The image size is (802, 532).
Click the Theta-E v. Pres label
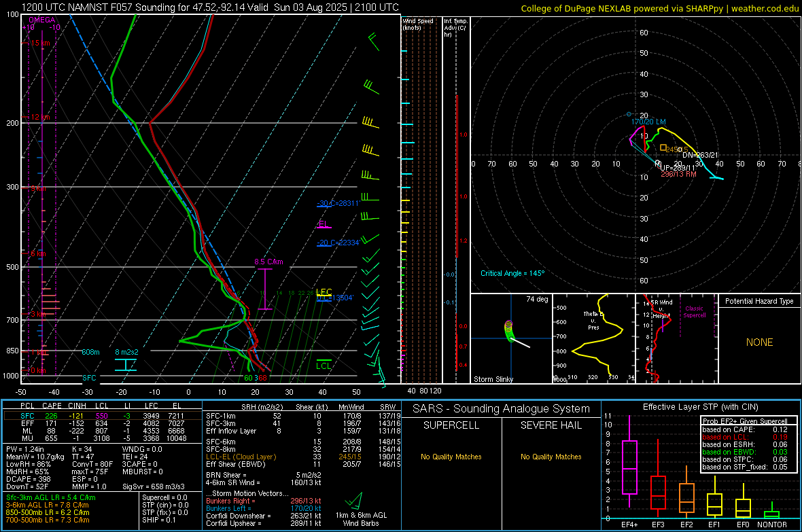(593, 320)
